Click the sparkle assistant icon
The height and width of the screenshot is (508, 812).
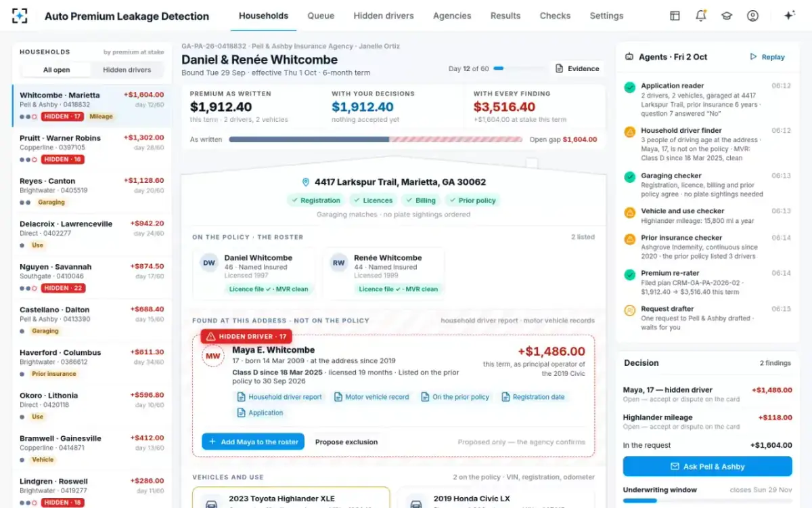pos(789,16)
